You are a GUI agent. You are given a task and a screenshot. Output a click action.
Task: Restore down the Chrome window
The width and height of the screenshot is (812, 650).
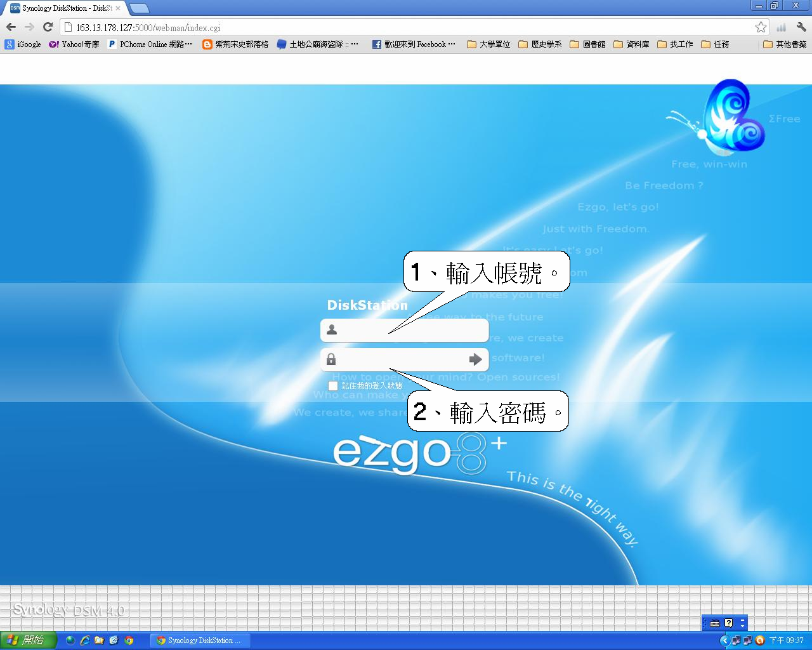coord(775,6)
